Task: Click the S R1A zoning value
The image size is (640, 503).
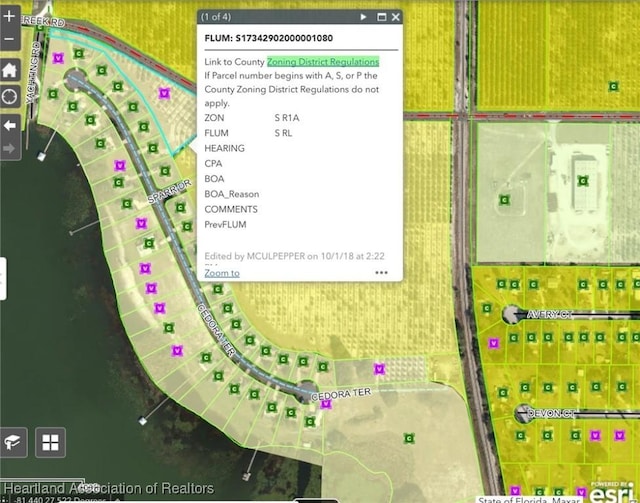Action: (x=287, y=118)
